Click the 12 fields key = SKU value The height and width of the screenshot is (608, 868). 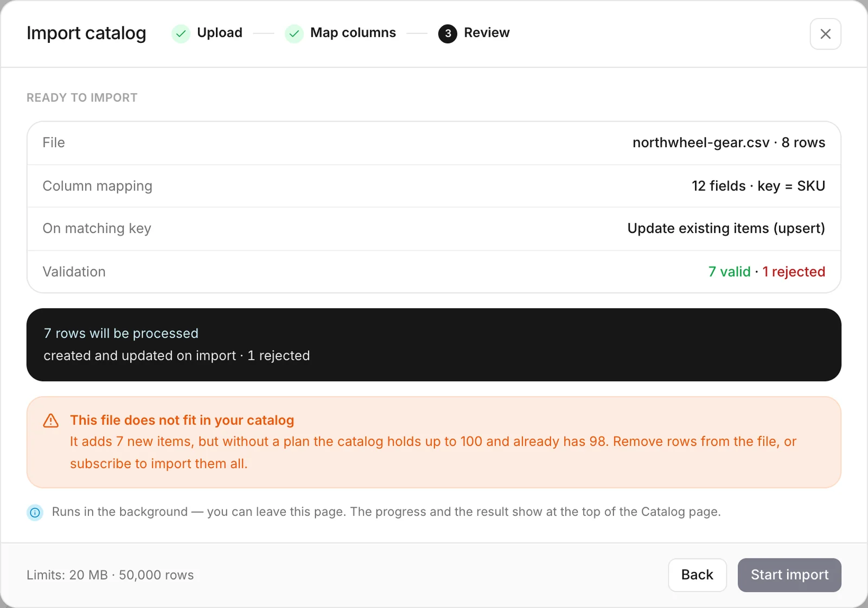pos(758,186)
